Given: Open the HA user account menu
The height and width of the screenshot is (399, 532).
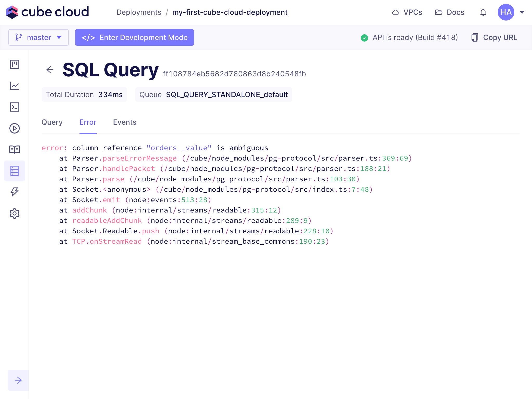Looking at the screenshot, I should click(511, 12).
